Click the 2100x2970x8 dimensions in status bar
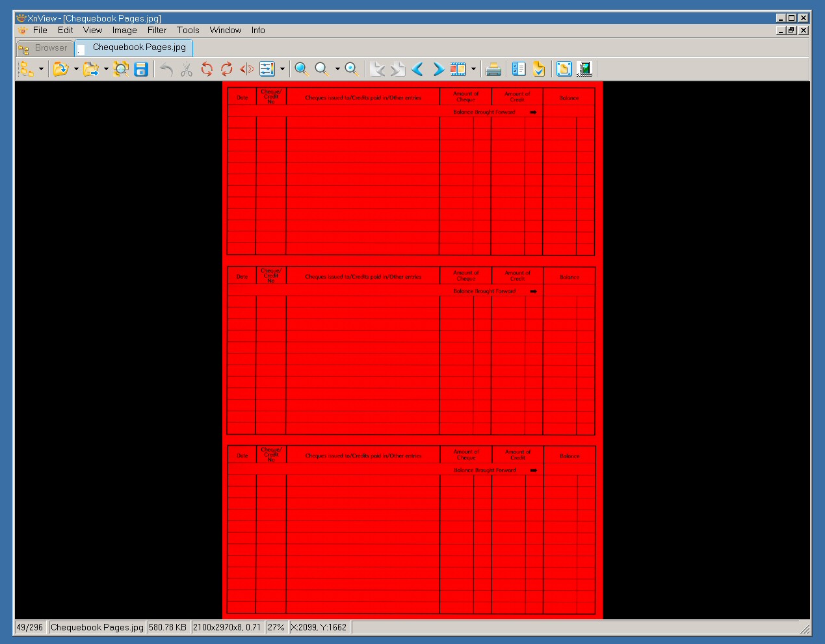 click(x=227, y=628)
